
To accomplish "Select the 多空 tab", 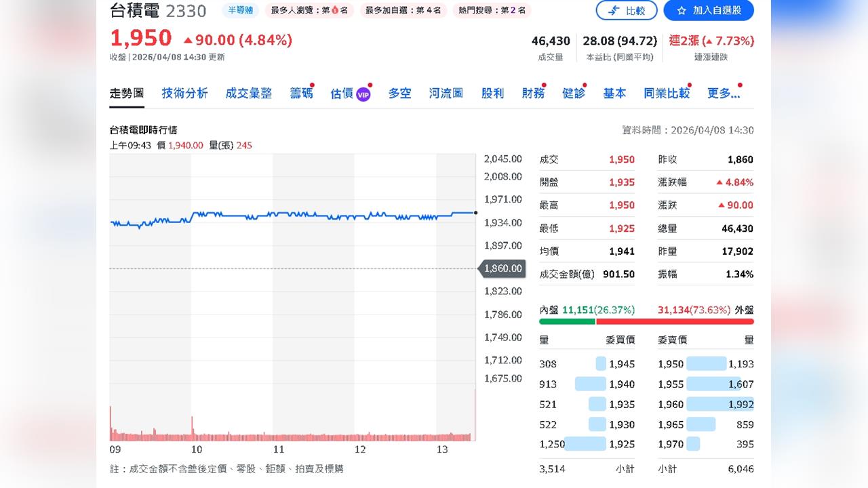I will [x=399, y=94].
